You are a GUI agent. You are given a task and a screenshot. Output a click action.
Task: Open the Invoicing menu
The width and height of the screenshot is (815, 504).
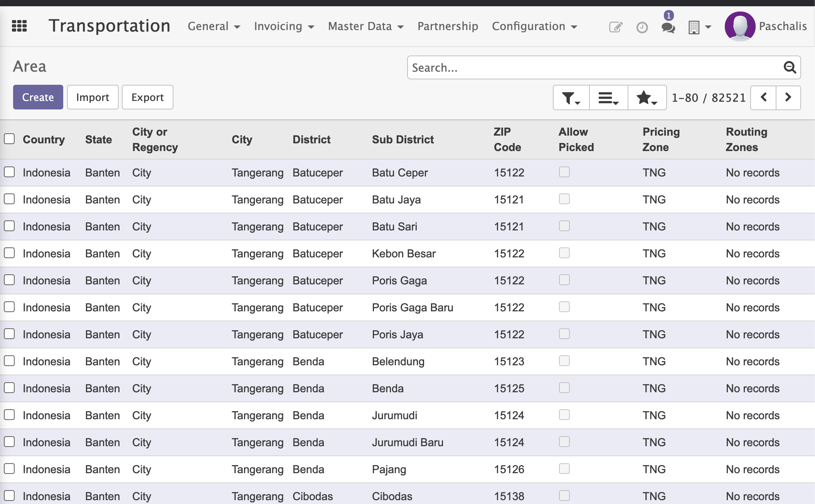(284, 26)
